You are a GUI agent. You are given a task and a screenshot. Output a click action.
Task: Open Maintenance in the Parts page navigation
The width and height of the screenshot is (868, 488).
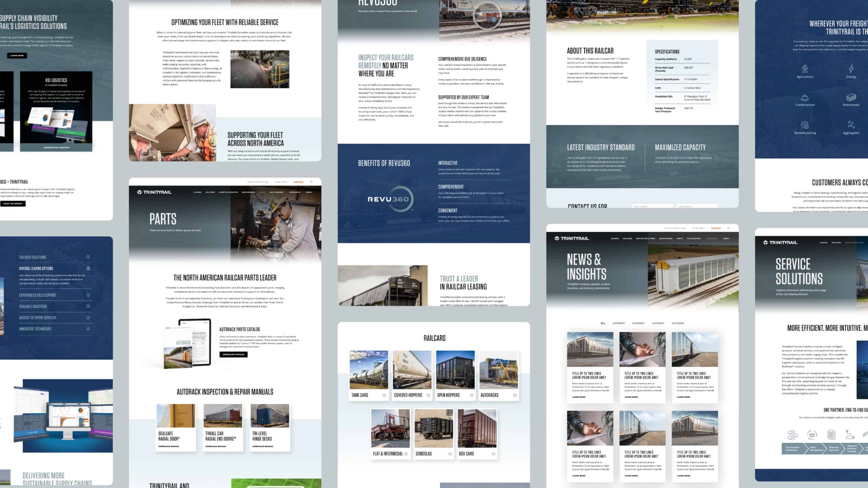pyautogui.click(x=249, y=192)
